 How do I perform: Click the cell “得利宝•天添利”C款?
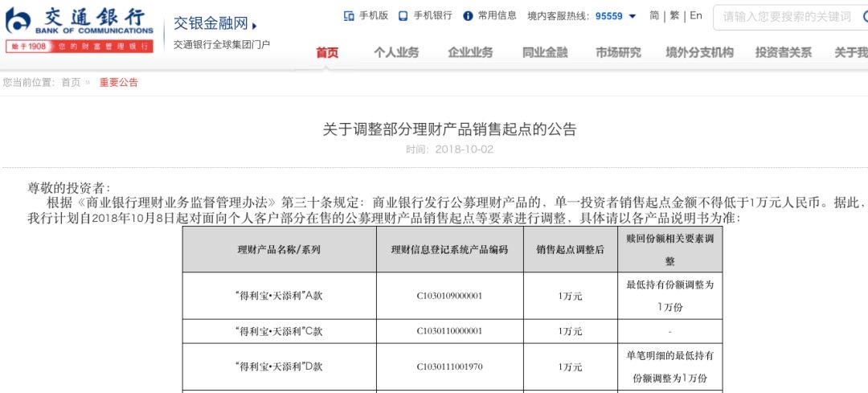click(279, 332)
